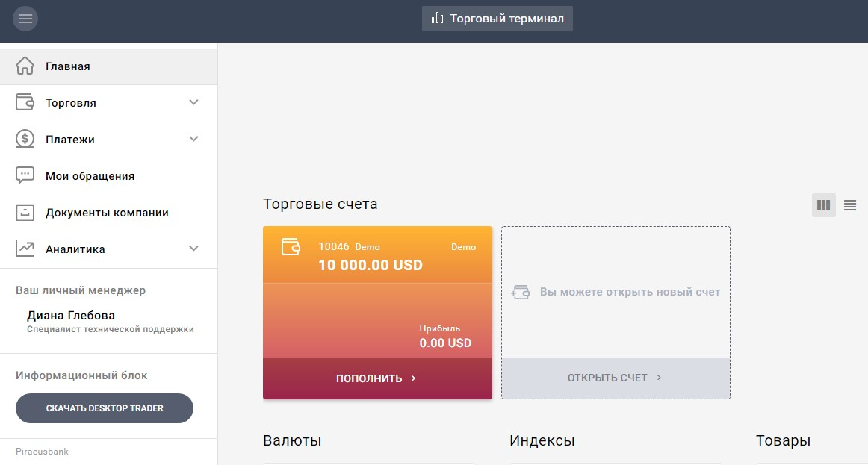Click Открыть счет to open new account
Image resolution: width=868 pixels, height=465 pixels.
[616, 378]
